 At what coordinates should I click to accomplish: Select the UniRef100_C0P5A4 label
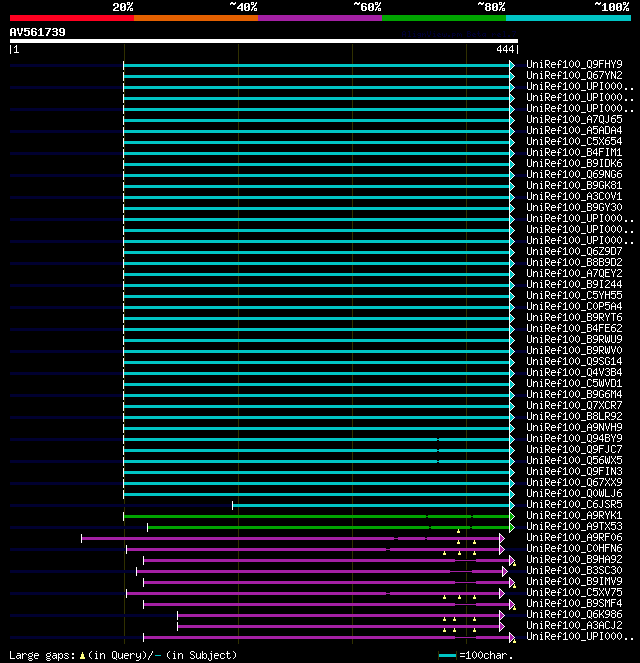coord(574,306)
